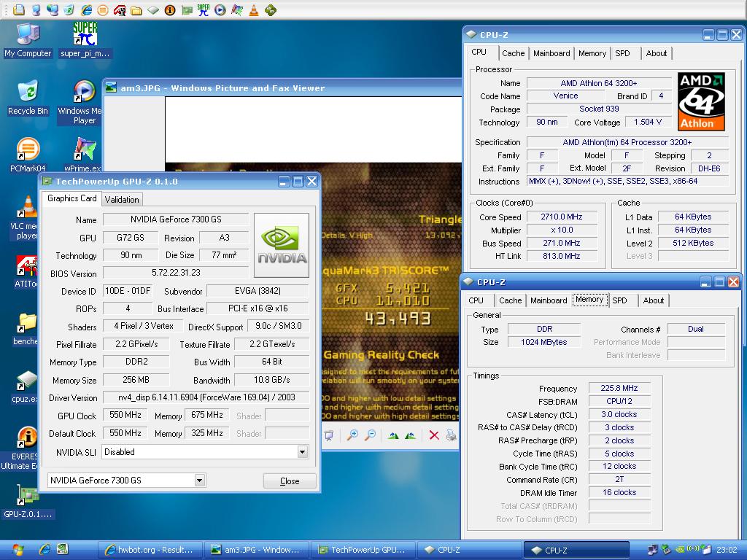The height and width of the screenshot is (560, 747).
Task: Switch to am3.JPG taskbar window
Action: coord(257,550)
